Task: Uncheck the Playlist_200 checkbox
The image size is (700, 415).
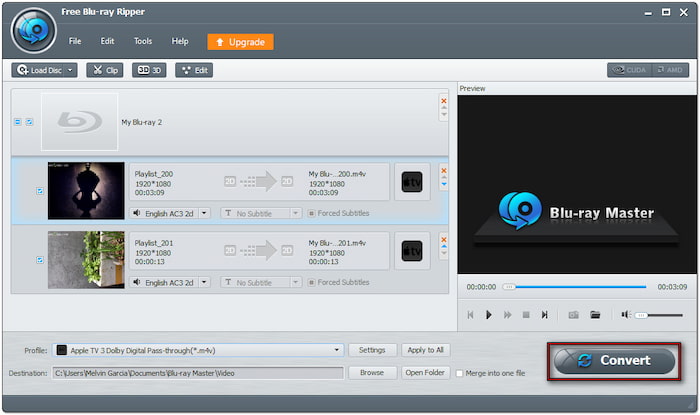Action: point(40,190)
